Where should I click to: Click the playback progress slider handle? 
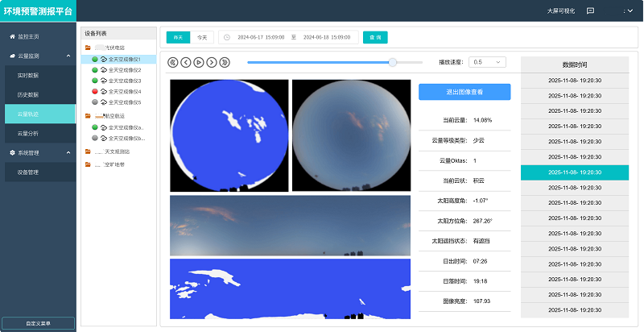pos(393,62)
